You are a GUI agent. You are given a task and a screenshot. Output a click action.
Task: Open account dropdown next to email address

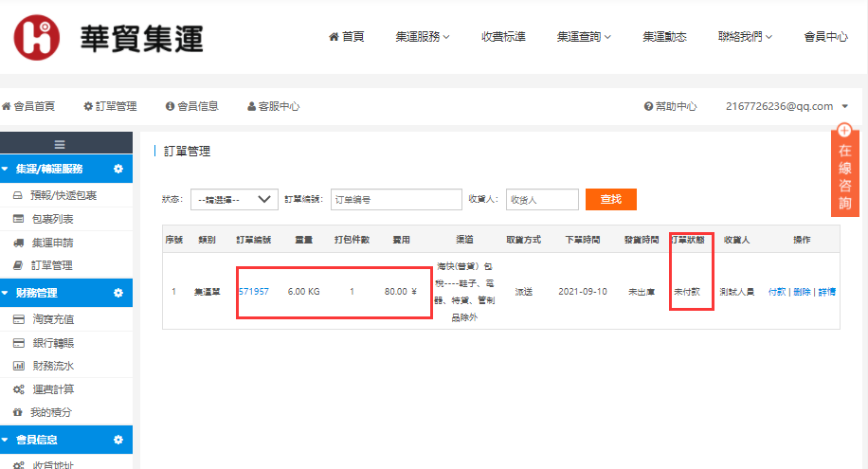pos(844,106)
